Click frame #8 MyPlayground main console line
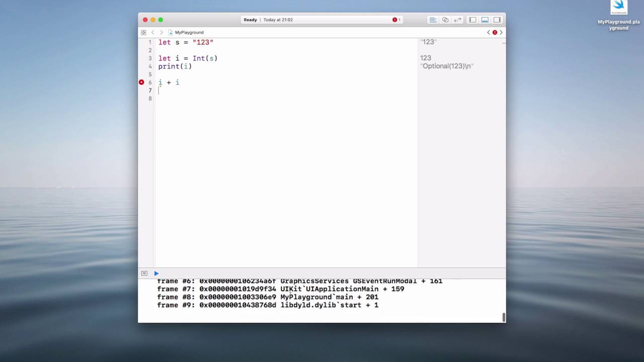This screenshot has width=644, height=362. pyautogui.click(x=268, y=297)
